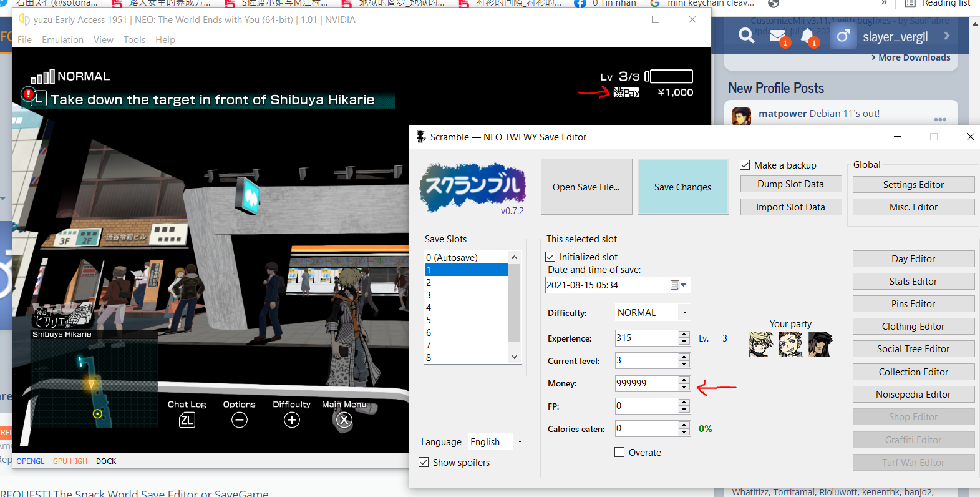
Task: Click the search magnifier icon on forum header
Action: pos(746,36)
